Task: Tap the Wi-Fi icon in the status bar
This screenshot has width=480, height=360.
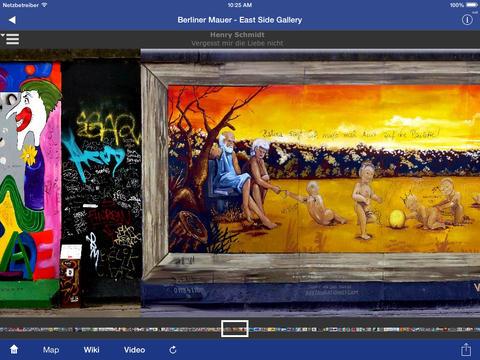Action: tap(44, 5)
